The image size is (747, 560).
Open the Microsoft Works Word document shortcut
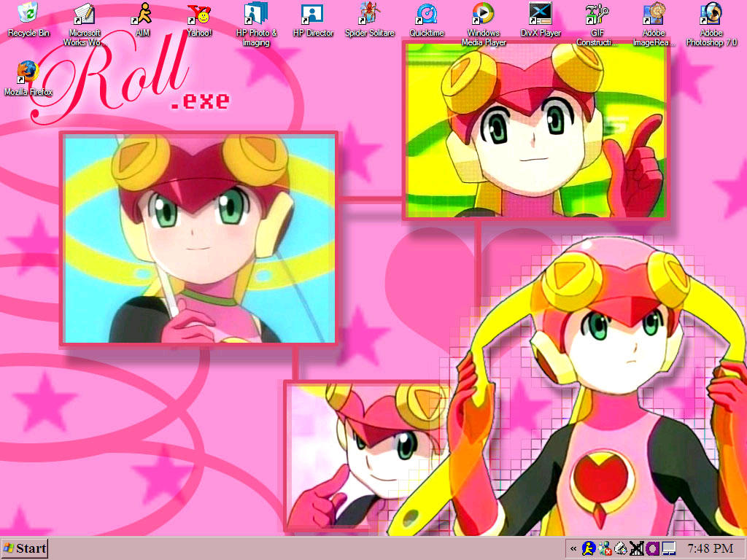[84, 13]
